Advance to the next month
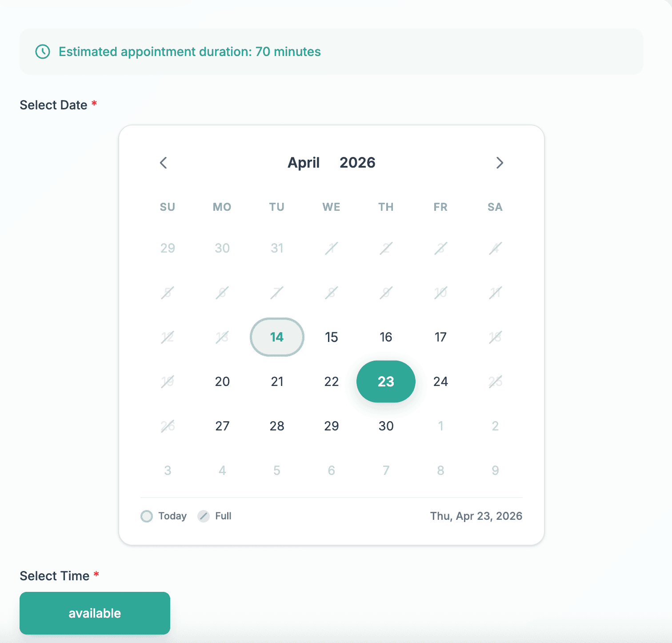Screen dimensions: 672x643 click(500, 163)
